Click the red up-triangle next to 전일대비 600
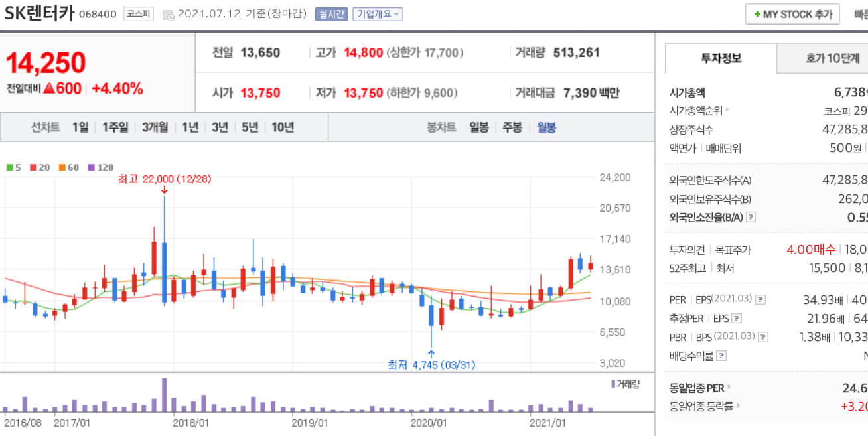 coord(48,88)
